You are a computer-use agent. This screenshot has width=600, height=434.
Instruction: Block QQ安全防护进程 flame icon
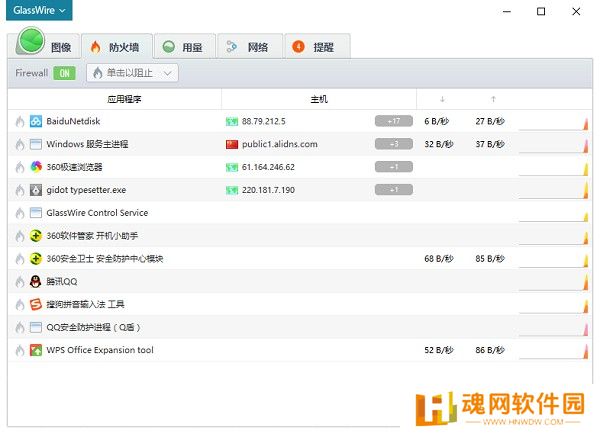(20, 327)
